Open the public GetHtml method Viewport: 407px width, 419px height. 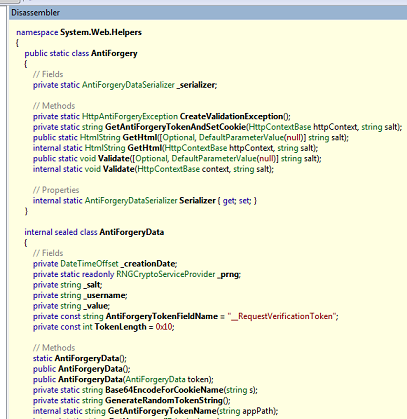[140, 137]
